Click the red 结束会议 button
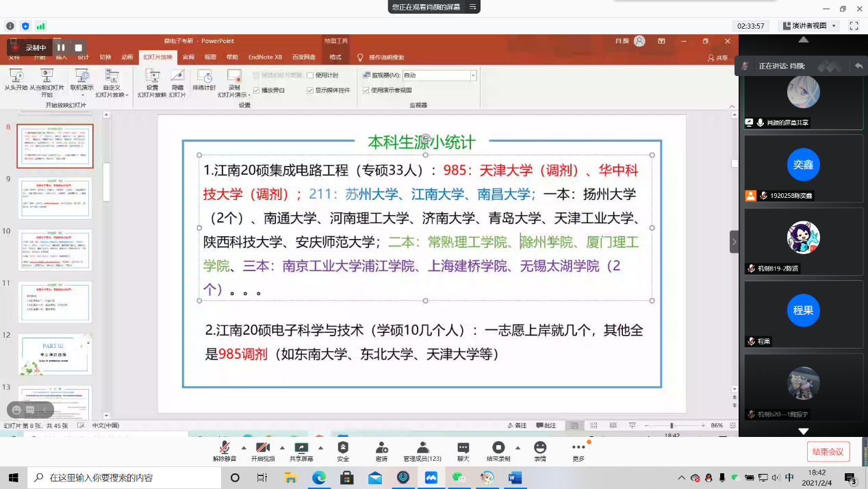The width and height of the screenshot is (868, 489). [x=828, y=451]
